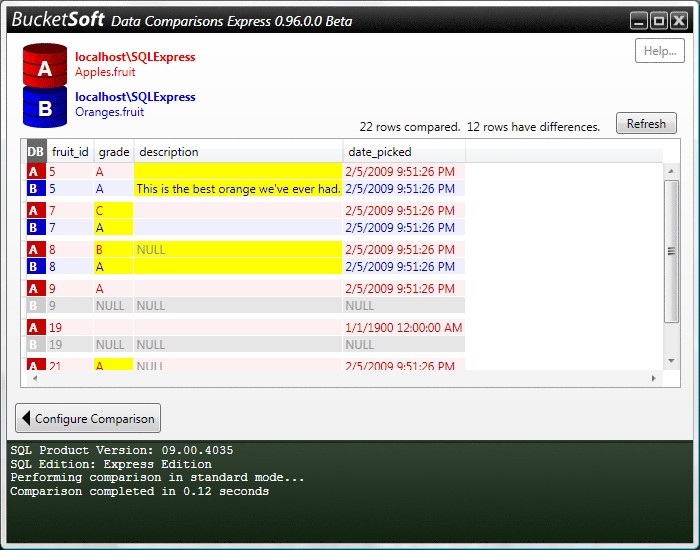The image size is (700, 550).
Task: Sort by the date_picked column header
Action: point(404,152)
